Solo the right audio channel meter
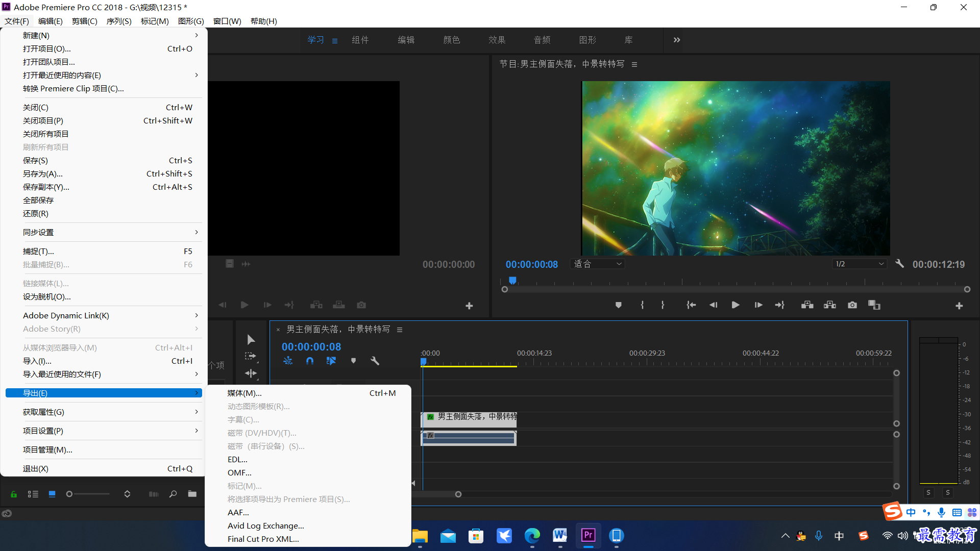Image resolution: width=980 pixels, height=551 pixels. pyautogui.click(x=948, y=493)
